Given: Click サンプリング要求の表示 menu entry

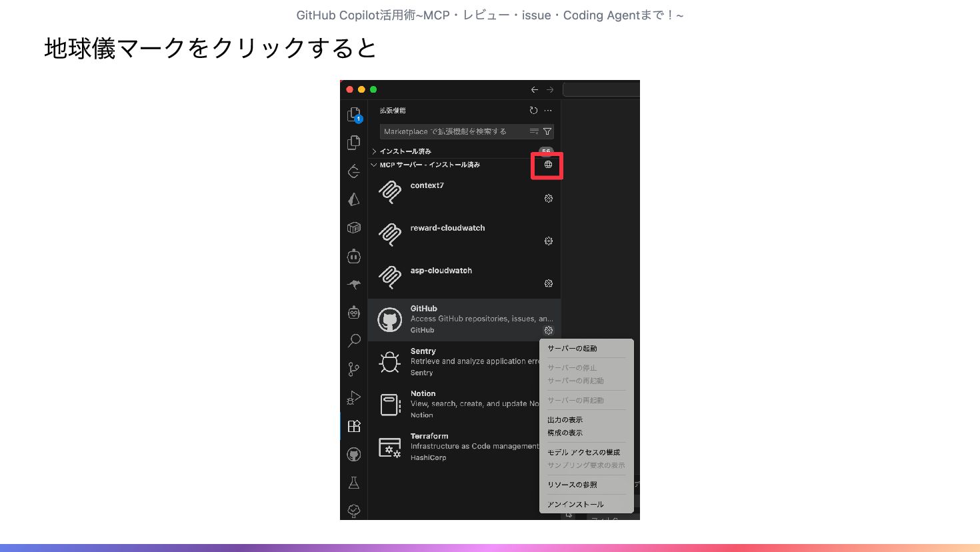Looking at the screenshot, I should tap(587, 465).
